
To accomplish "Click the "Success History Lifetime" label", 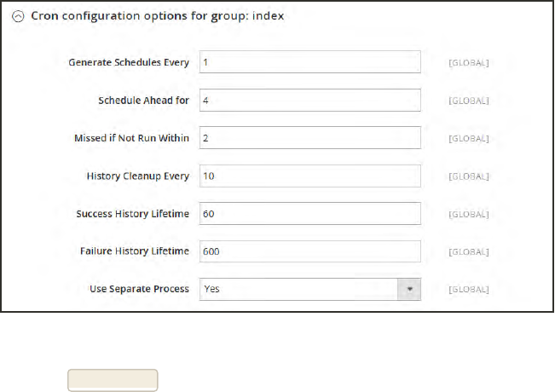I will tap(132, 213).
